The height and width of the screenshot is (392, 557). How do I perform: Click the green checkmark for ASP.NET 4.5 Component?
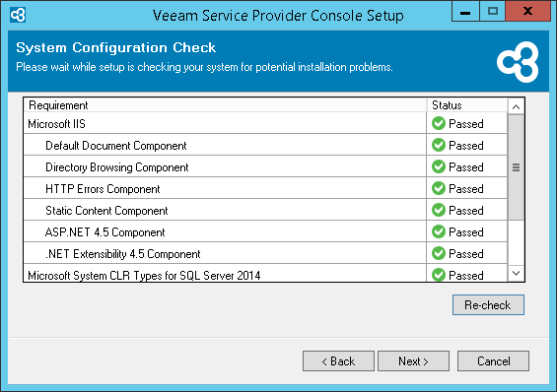(x=439, y=231)
